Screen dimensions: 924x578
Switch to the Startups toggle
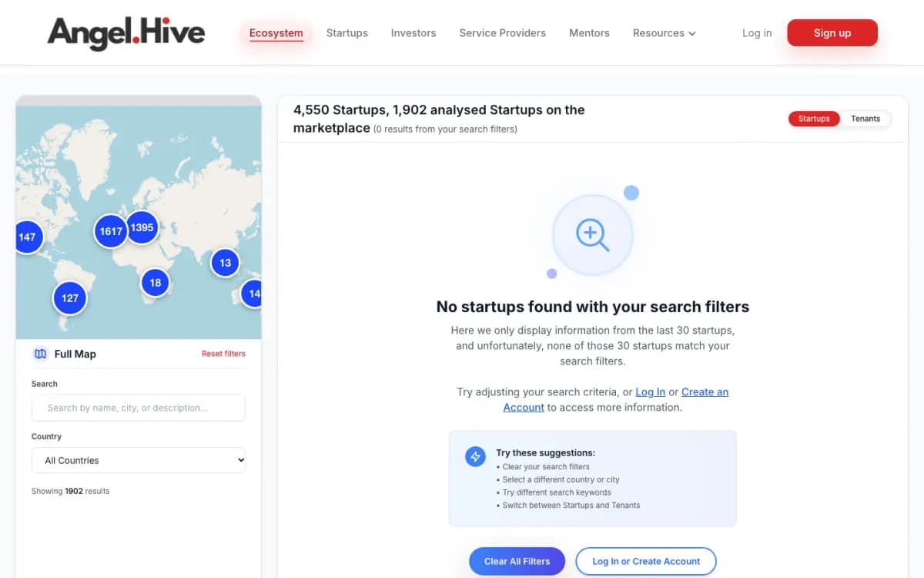pyautogui.click(x=814, y=119)
